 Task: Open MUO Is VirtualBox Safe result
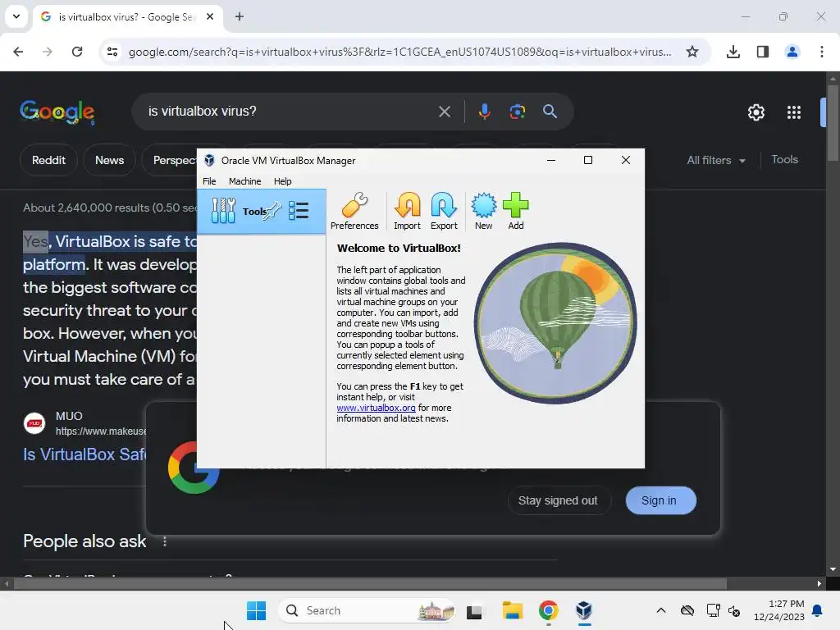[x=84, y=454]
